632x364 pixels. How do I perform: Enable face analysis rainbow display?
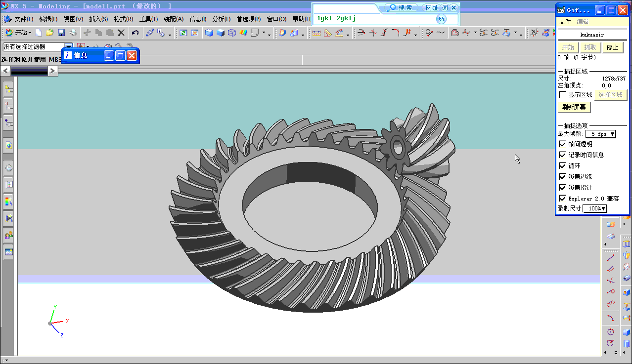243,33
